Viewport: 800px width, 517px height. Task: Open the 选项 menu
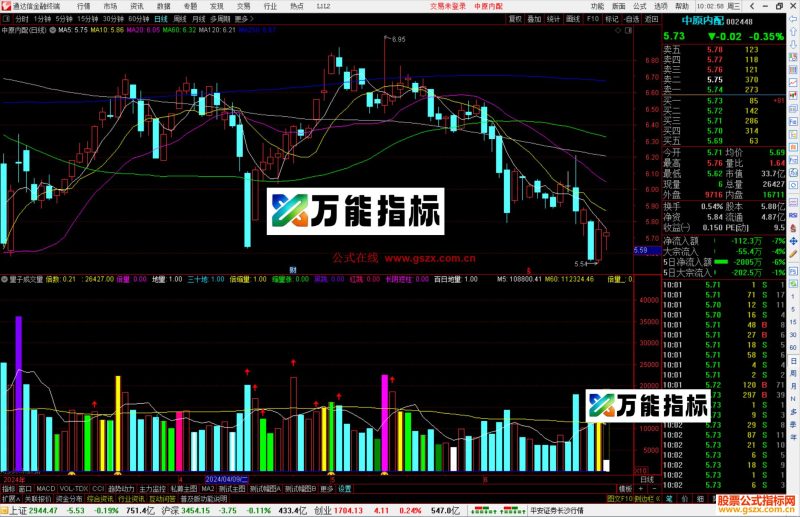[661, 6]
